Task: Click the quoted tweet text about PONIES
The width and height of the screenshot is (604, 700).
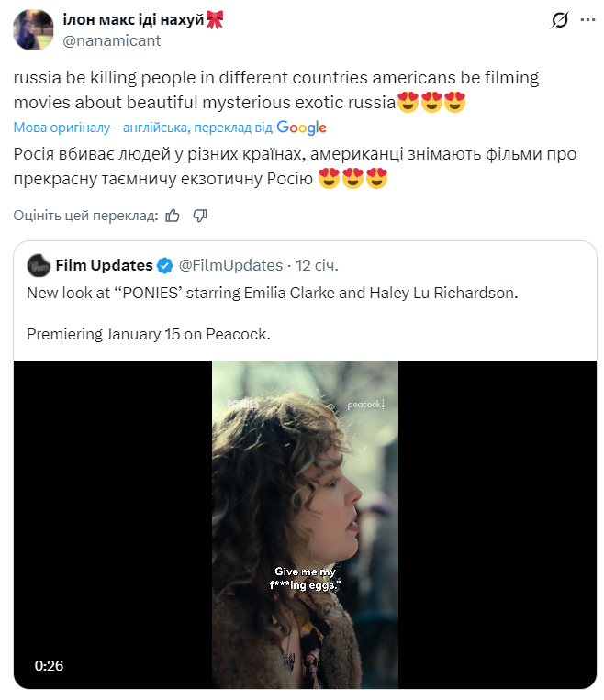Action: pyautogui.click(x=272, y=294)
